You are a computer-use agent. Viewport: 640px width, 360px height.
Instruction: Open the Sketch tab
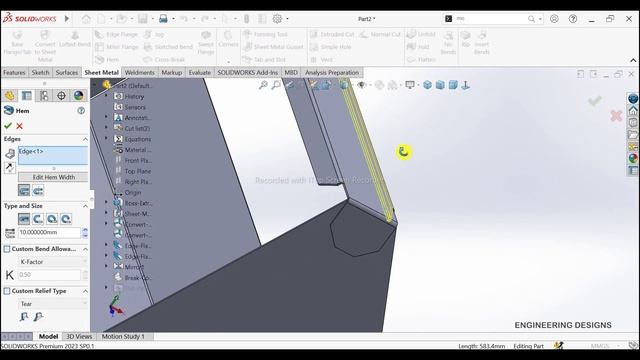tap(40, 72)
